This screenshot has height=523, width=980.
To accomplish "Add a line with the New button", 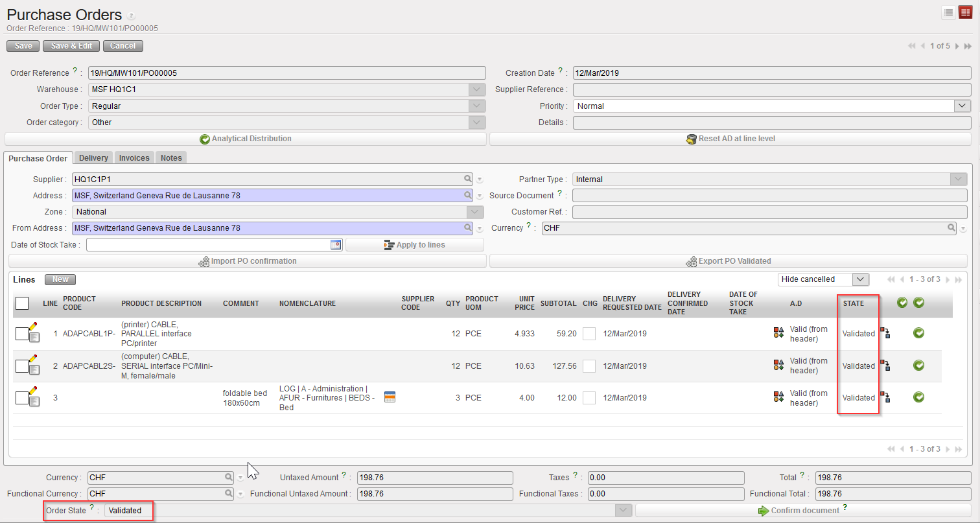I will point(60,279).
